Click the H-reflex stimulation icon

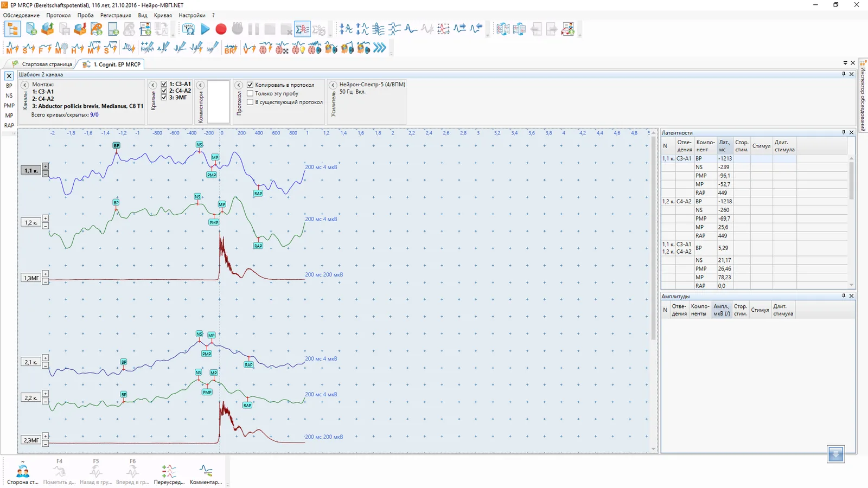tap(78, 48)
